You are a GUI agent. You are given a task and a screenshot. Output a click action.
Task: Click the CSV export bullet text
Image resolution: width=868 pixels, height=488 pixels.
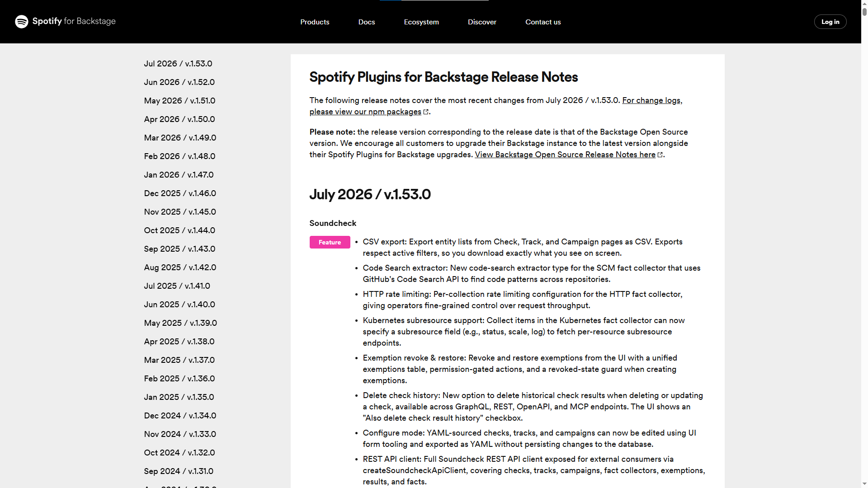click(x=523, y=248)
